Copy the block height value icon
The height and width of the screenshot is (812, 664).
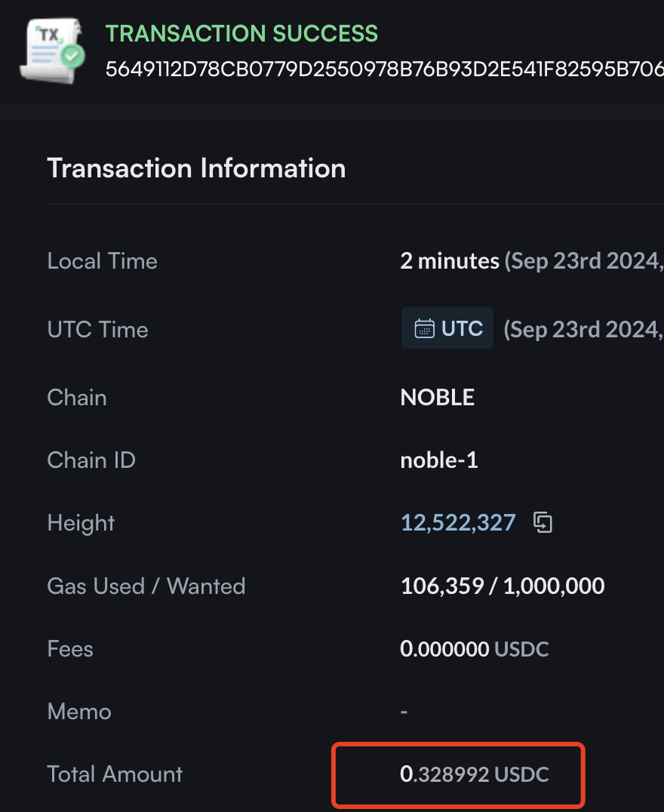click(x=543, y=522)
